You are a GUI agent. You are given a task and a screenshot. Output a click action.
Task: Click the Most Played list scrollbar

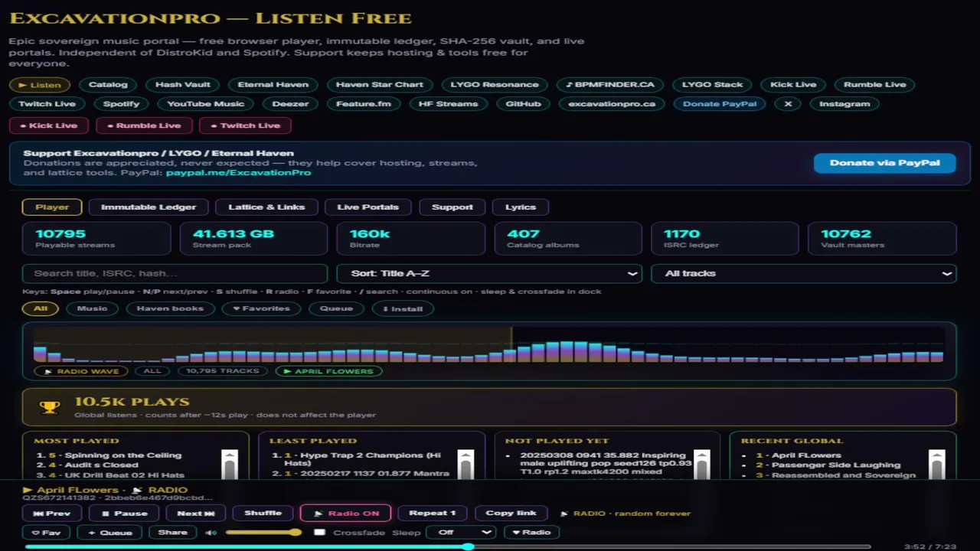230,464
